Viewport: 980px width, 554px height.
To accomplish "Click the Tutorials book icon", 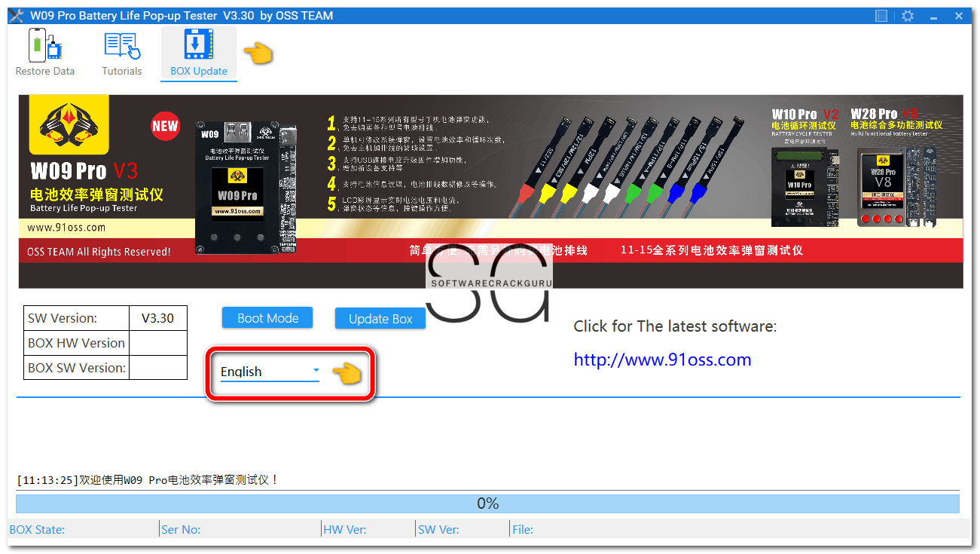I will pos(122,45).
